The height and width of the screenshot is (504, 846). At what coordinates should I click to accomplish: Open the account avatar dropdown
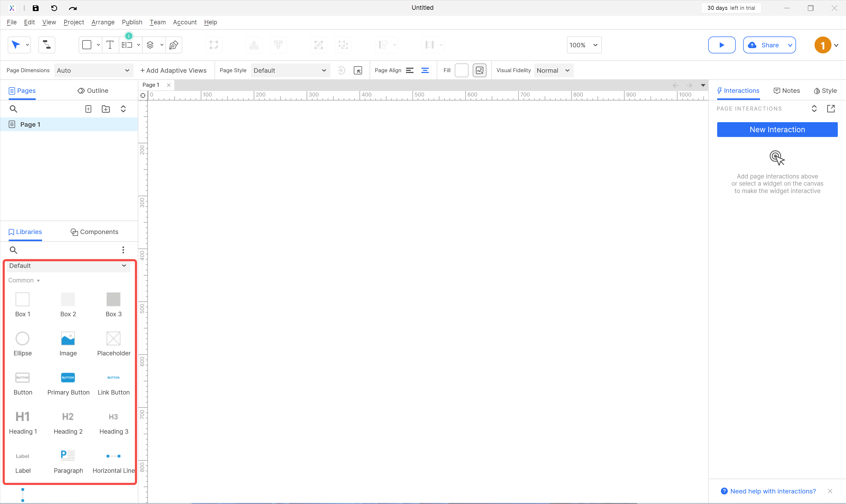[836, 45]
